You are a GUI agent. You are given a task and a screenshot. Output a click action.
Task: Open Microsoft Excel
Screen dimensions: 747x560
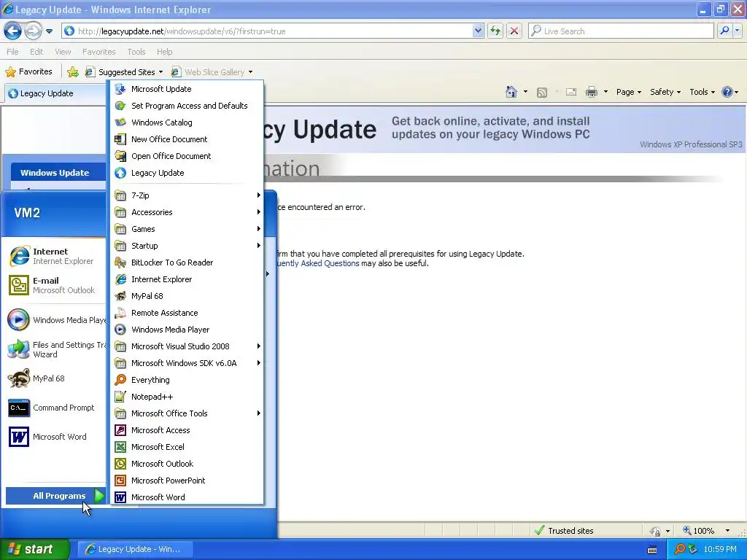point(187,447)
